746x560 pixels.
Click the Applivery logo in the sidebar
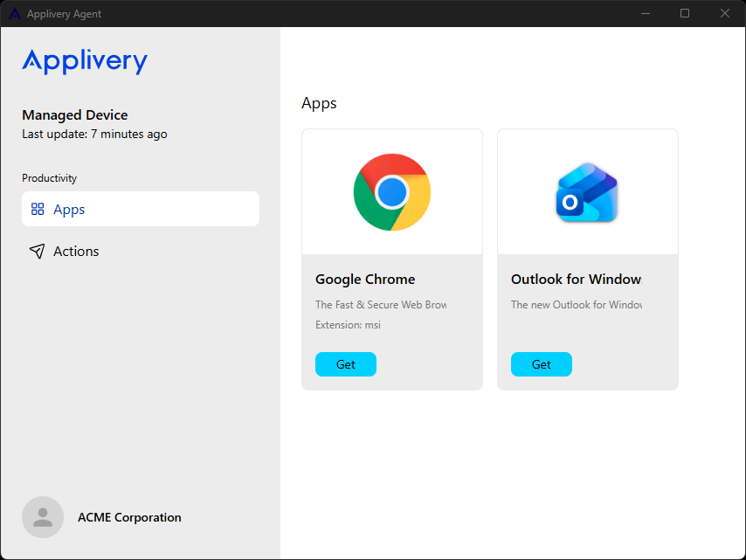(84, 61)
